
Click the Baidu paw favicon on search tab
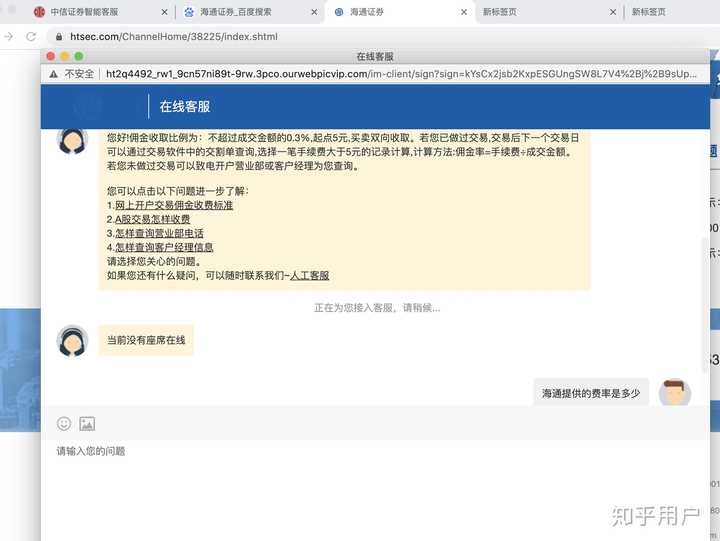click(x=189, y=12)
